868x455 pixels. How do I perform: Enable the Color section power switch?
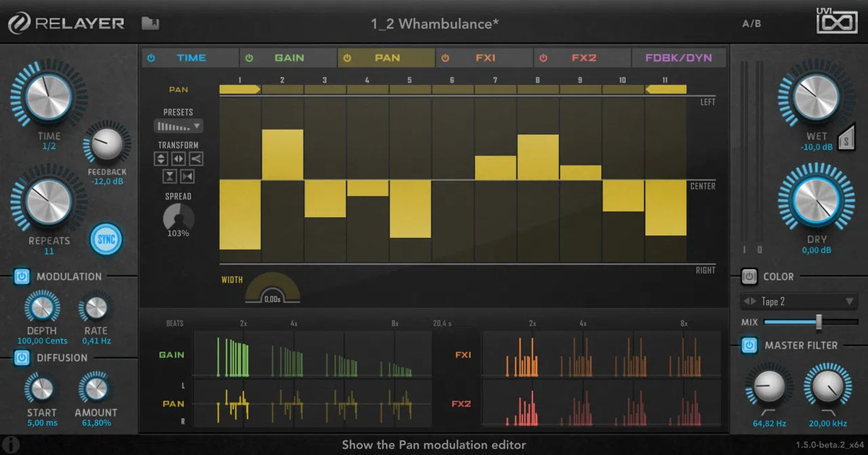[x=749, y=276]
